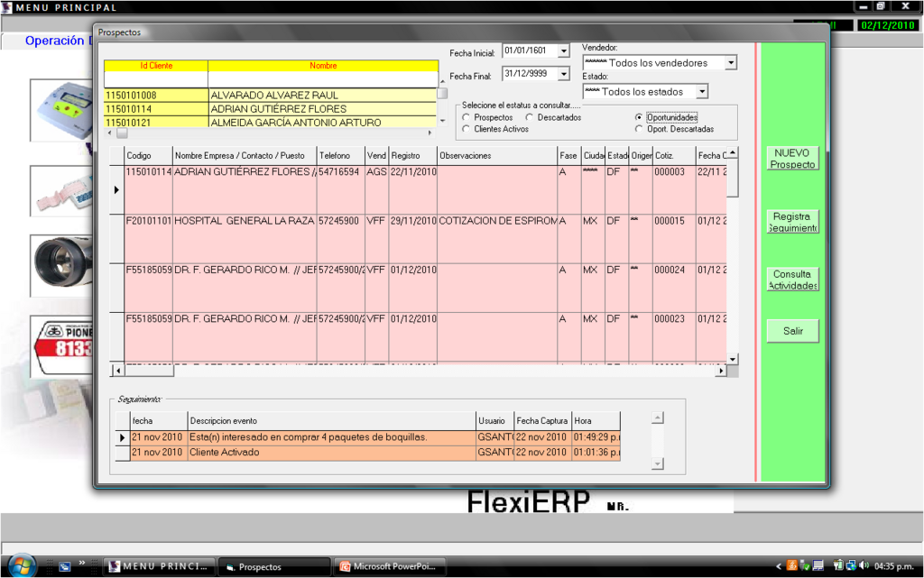Click the Nombre column header in client list
This screenshot has height=578, width=924.
pos(323,66)
